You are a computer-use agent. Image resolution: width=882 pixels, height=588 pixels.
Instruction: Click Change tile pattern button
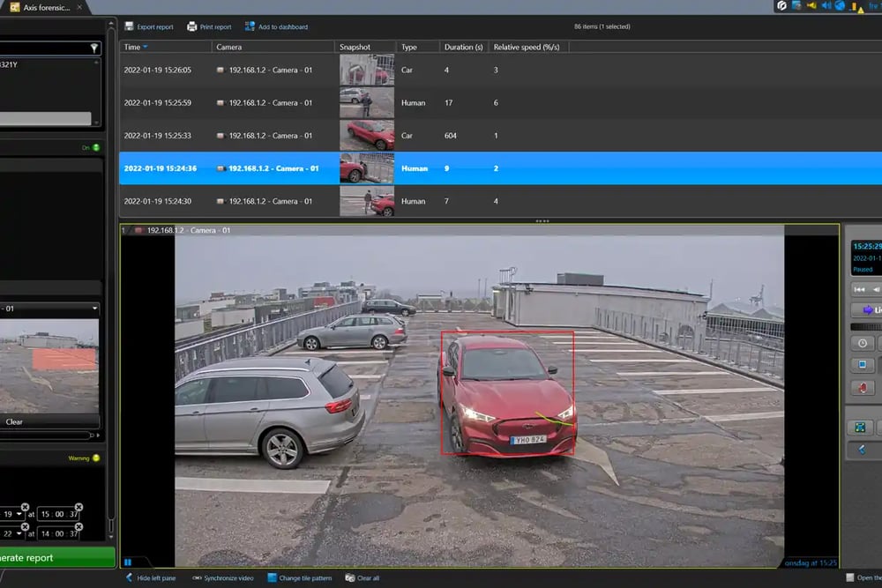click(x=300, y=578)
